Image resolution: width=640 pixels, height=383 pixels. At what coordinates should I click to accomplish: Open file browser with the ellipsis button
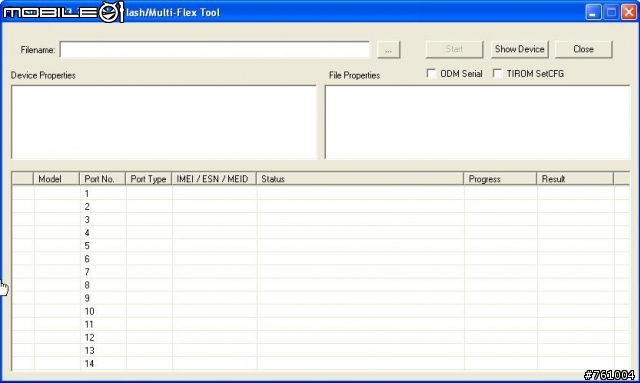[x=389, y=49]
